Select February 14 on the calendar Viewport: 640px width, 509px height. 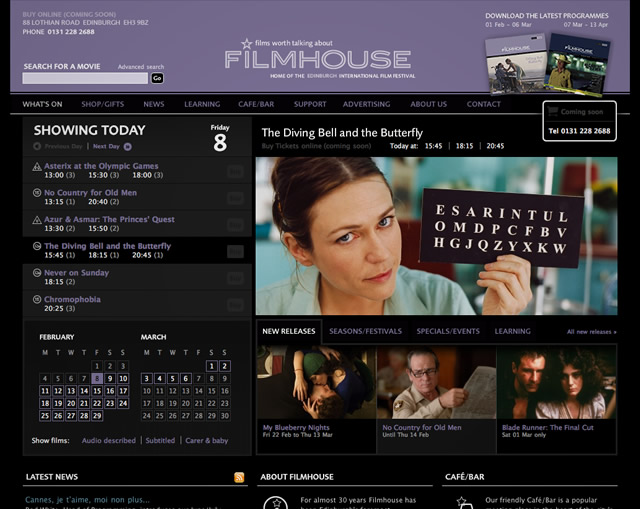(x=84, y=391)
